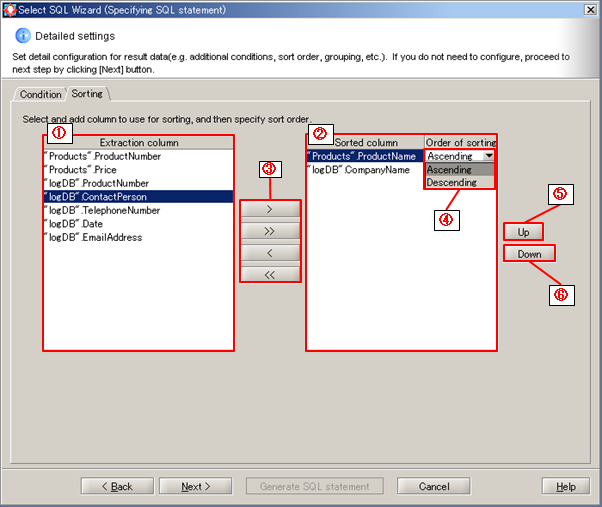Open the Order of sorting dropdown arrow
This screenshot has height=507, width=602.
(x=487, y=156)
